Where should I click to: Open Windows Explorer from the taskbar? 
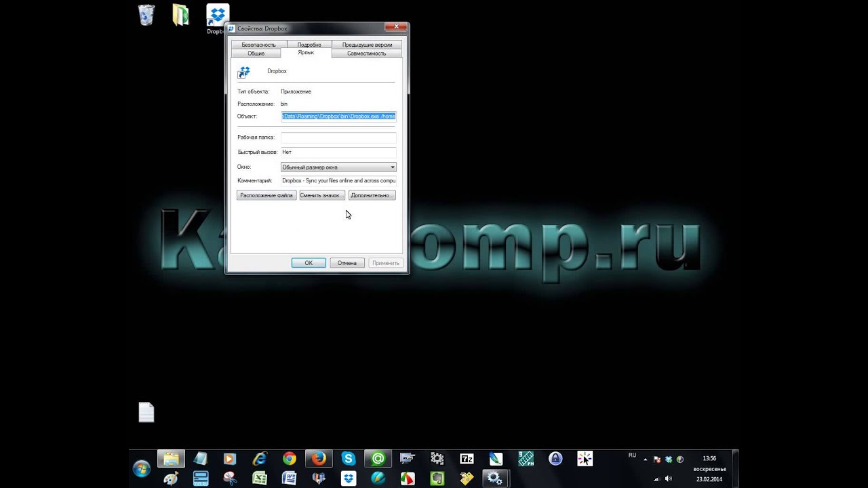[x=171, y=459]
